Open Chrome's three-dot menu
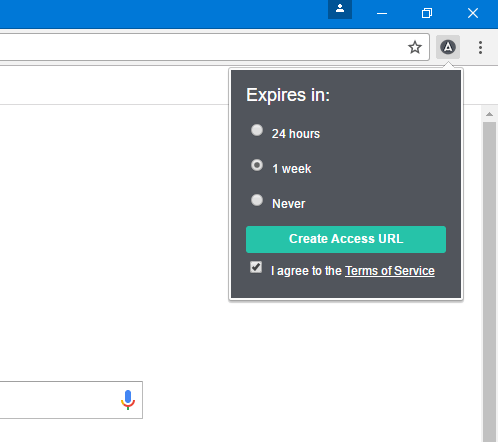 coord(480,47)
